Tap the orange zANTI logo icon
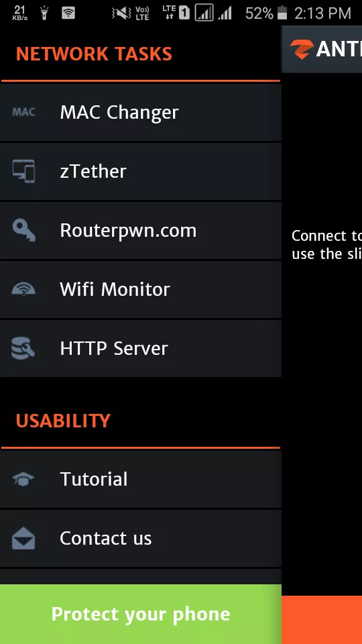 pyautogui.click(x=302, y=50)
